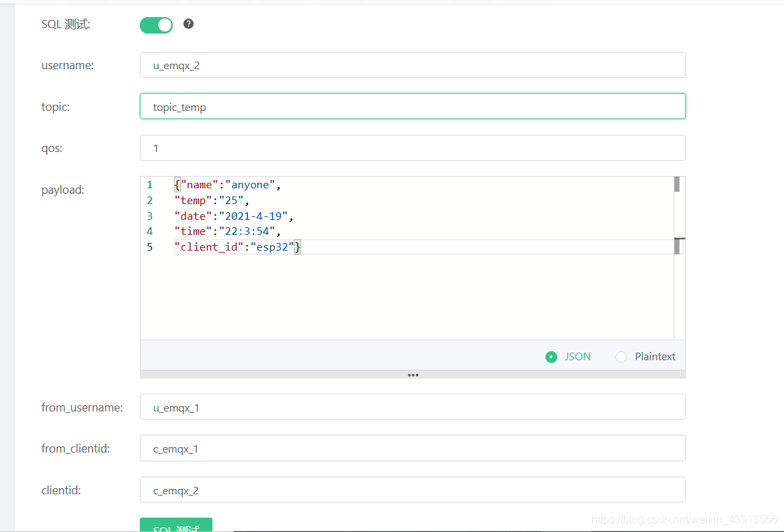The image size is (784, 532).
Task: Click payload line 3 date value
Action: pos(253,216)
